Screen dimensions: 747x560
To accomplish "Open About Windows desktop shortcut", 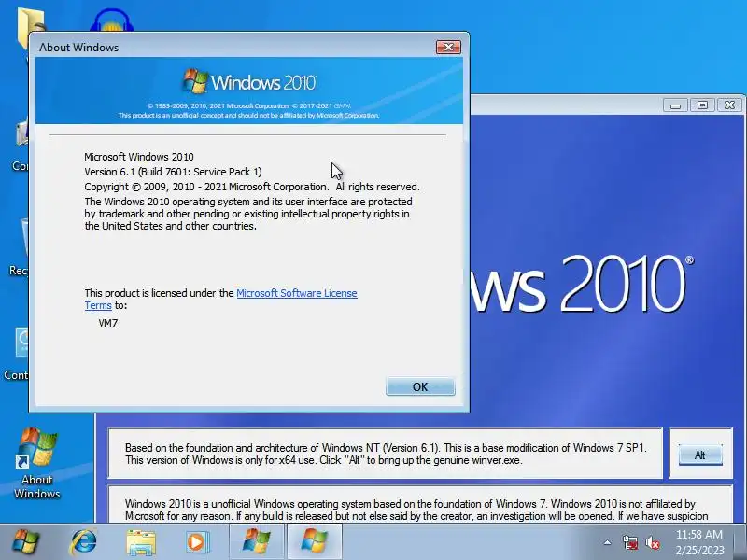I will point(36,463).
